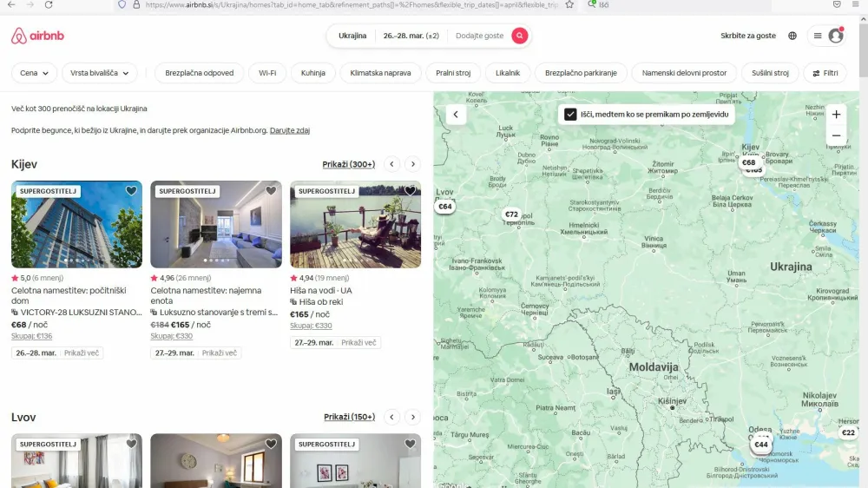Screen dimensions: 868x488
Task: Click the Airbnb logo
Action: tap(37, 36)
